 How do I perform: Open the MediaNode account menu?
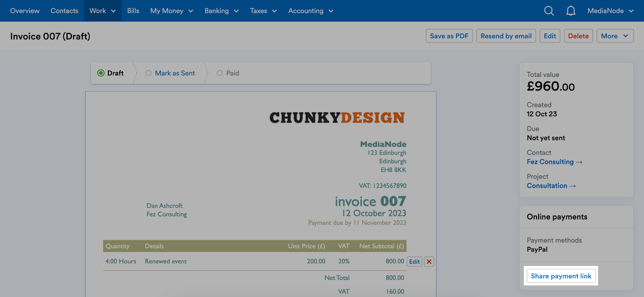610,11
